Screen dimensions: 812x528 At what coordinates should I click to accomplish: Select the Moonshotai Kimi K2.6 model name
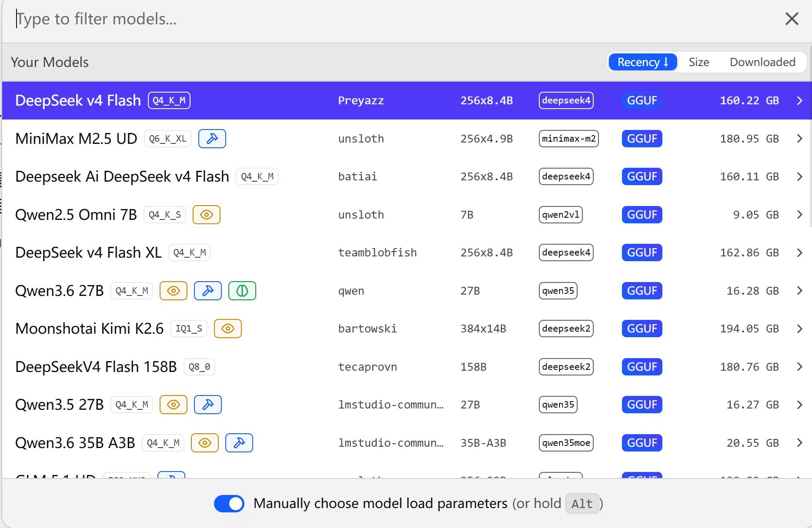pyautogui.click(x=89, y=329)
